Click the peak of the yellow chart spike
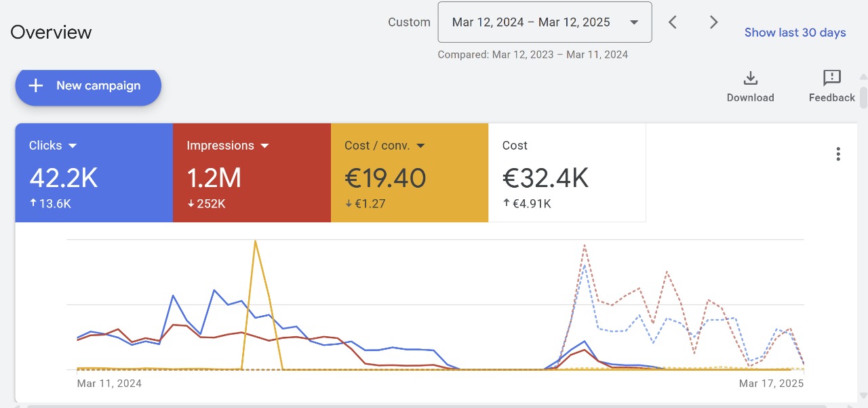868x408 pixels. (x=255, y=241)
